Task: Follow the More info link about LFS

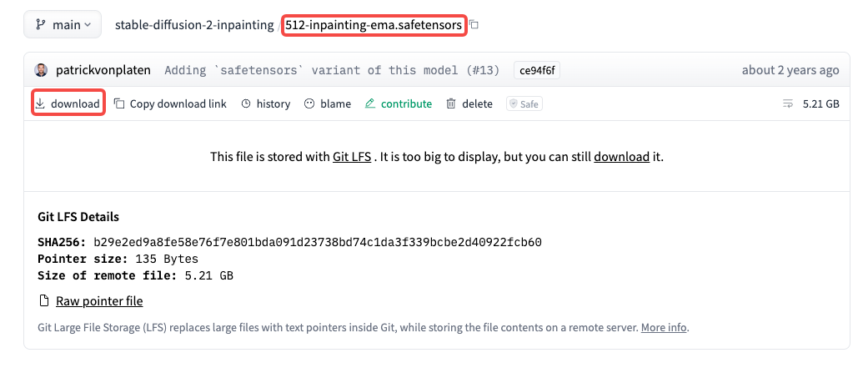Action: click(664, 328)
